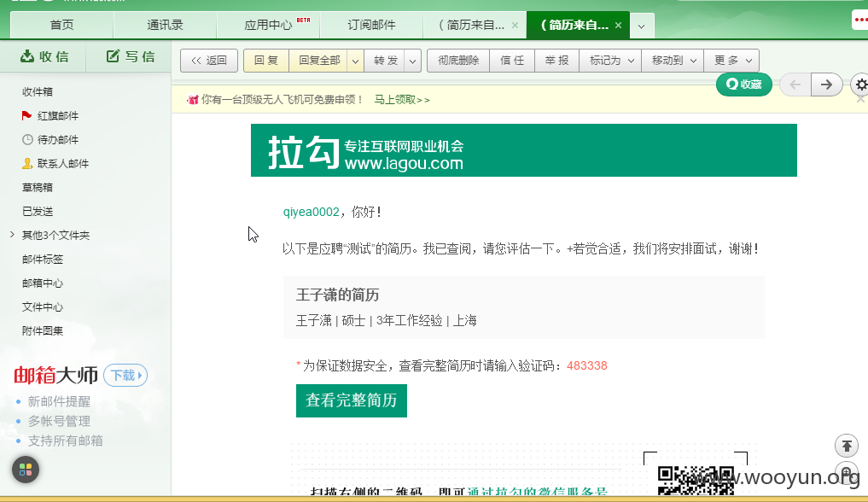Click the verification code 483338
The image size is (868, 502).
(587, 366)
